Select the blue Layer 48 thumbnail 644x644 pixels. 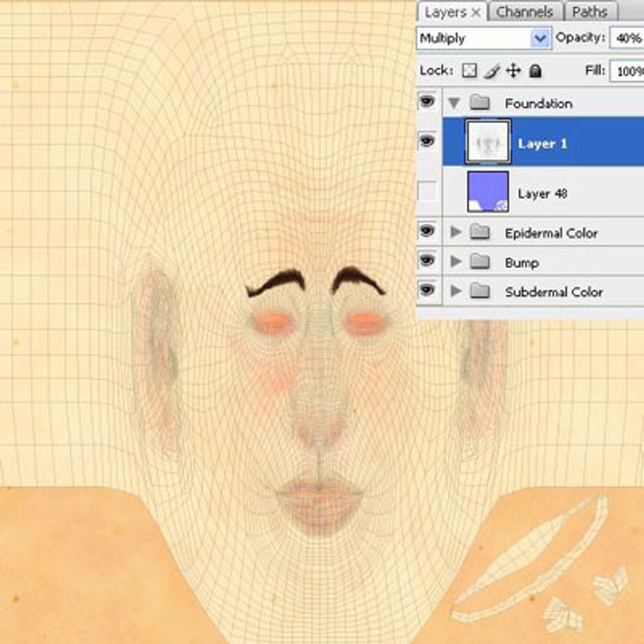[x=488, y=192]
